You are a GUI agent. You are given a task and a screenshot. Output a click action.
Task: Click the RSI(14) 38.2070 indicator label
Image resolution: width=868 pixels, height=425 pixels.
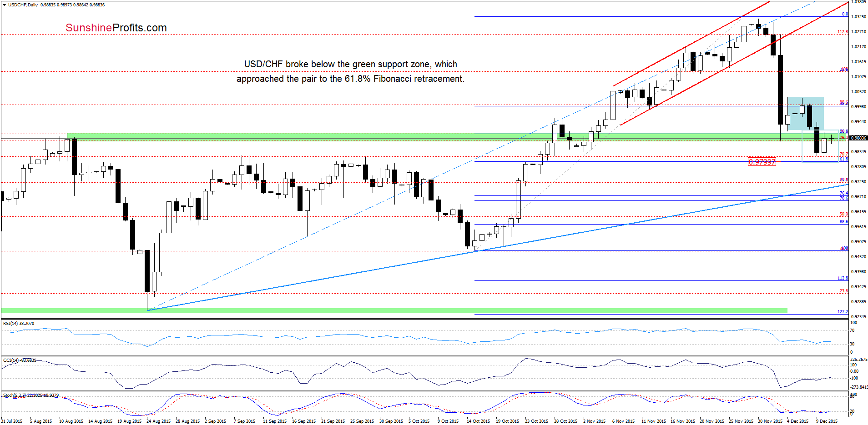[19, 324]
